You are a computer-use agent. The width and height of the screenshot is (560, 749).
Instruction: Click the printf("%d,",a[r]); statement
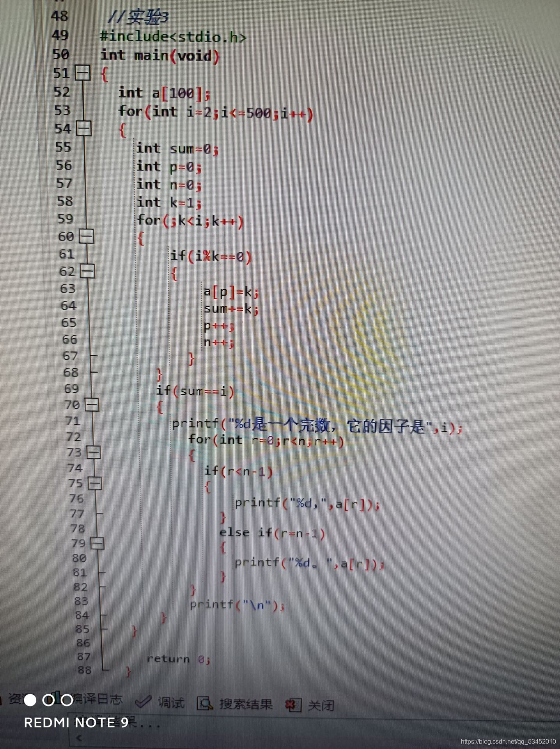(307, 504)
